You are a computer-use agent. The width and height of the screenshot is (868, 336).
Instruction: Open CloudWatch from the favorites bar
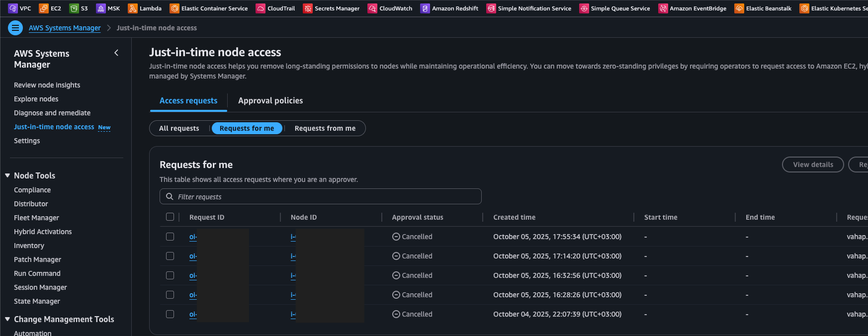pyautogui.click(x=372, y=8)
